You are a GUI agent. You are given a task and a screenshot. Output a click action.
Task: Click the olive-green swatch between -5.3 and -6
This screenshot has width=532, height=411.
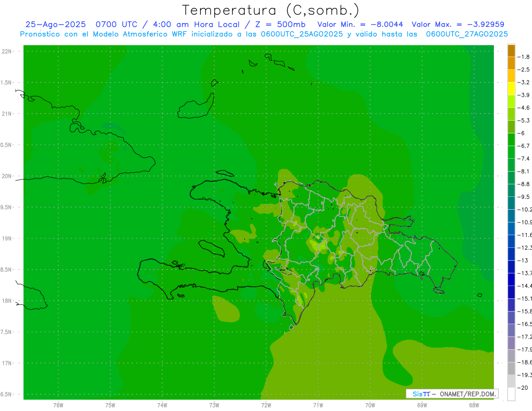[x=511, y=127]
